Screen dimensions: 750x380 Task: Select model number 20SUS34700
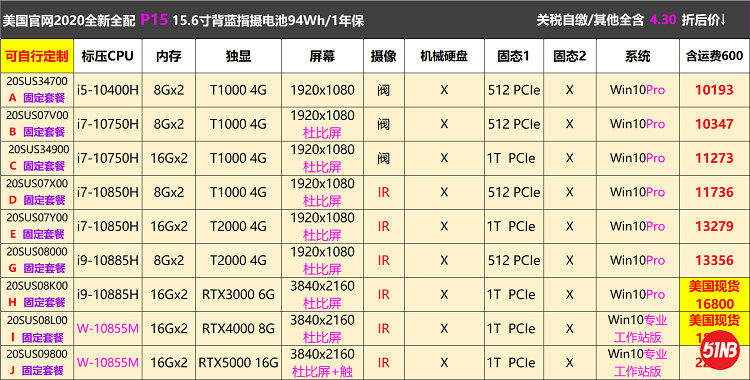pos(37,81)
